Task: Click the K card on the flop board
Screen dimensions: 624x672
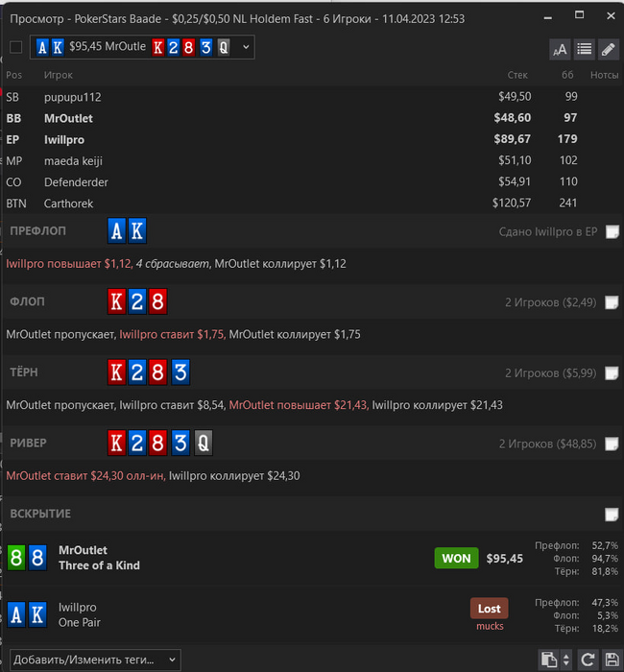Action: tap(116, 301)
